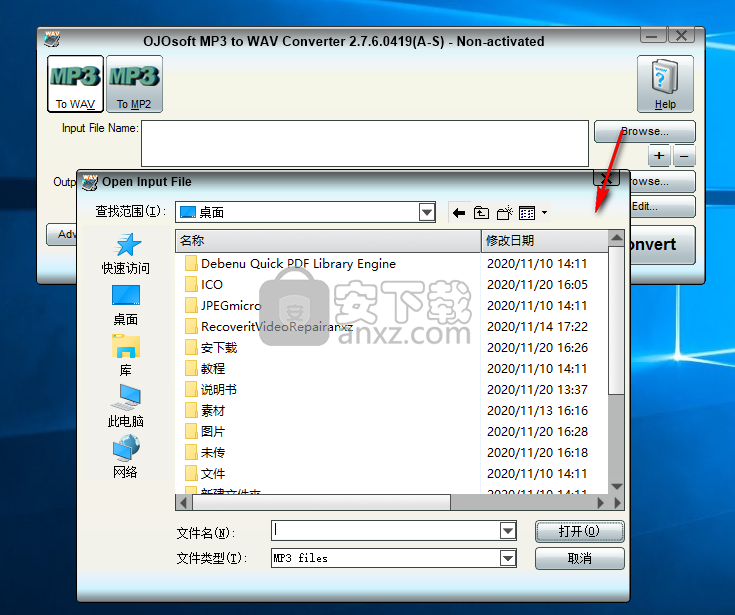Click the Edit... button in converter window
This screenshot has width=735, height=615.
662,206
